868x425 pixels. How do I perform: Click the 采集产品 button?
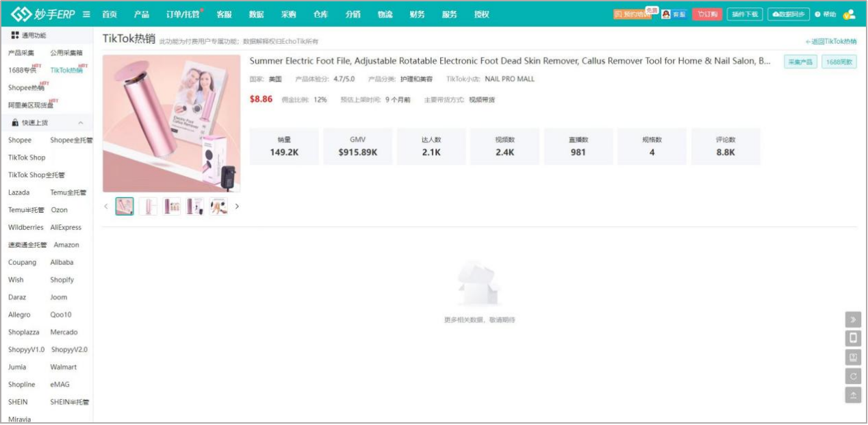tap(800, 62)
